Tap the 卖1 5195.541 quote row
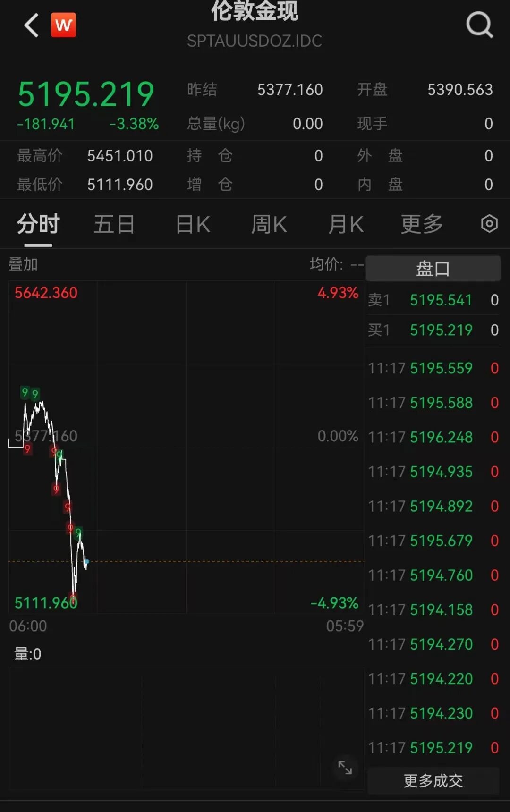The height and width of the screenshot is (812, 510). click(x=433, y=300)
